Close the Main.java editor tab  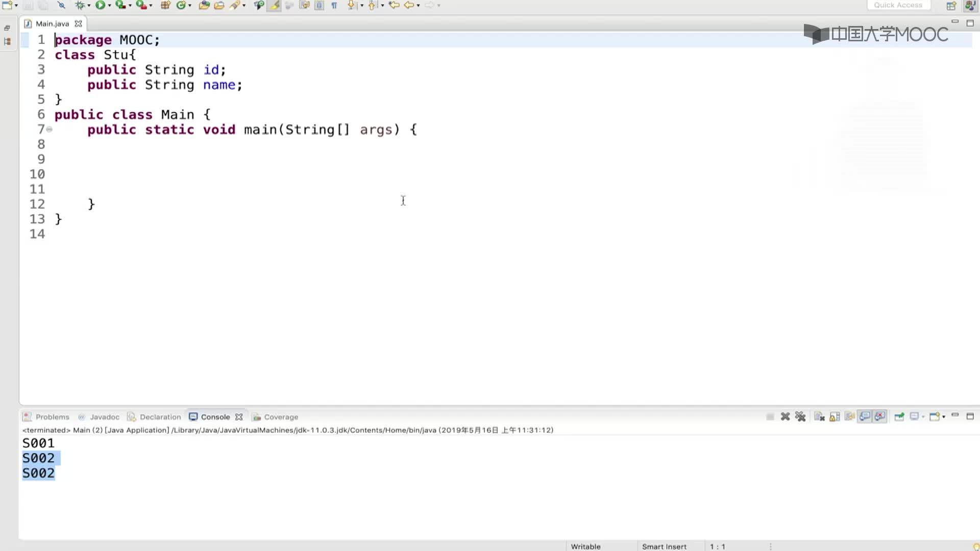(78, 23)
